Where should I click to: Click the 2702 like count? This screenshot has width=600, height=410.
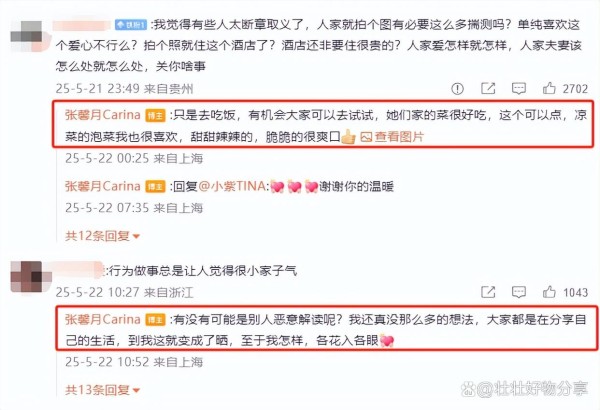(x=575, y=89)
